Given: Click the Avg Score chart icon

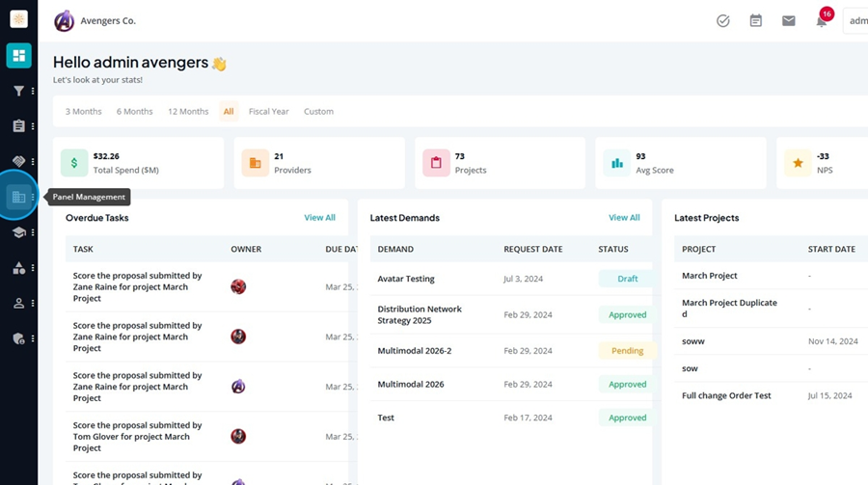Looking at the screenshot, I should click(617, 163).
